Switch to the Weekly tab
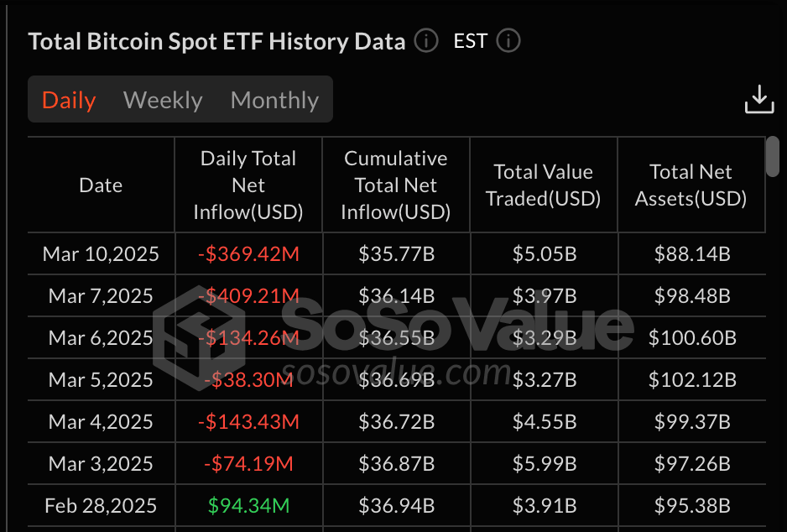The image size is (787, 532). 163,99
